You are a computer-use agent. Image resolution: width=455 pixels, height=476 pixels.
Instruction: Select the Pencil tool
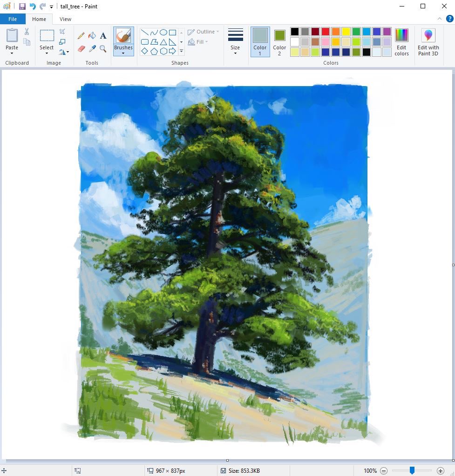(81, 36)
